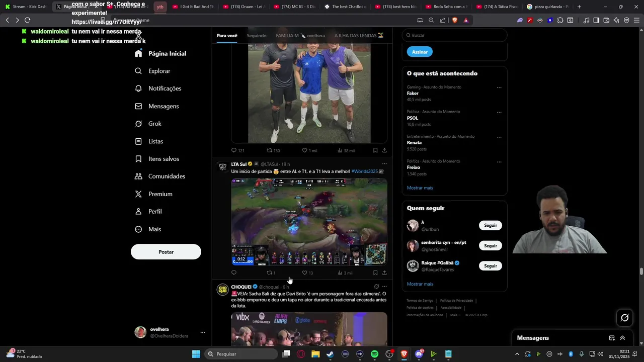Expand the Mensagens drawer
The height and width of the screenshot is (362, 644).
622,338
